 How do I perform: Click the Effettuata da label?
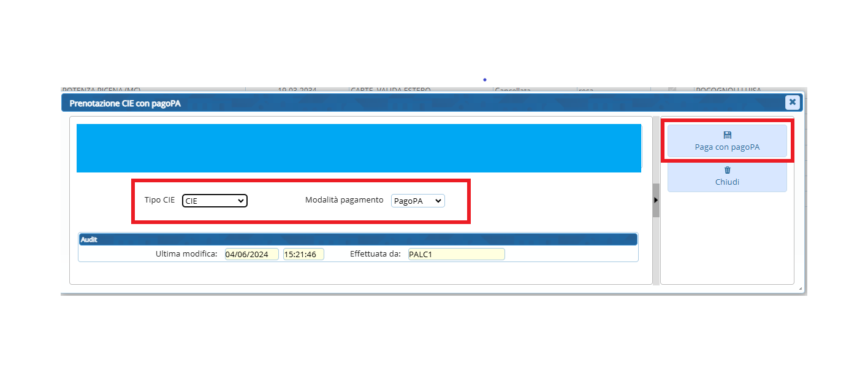tap(375, 254)
